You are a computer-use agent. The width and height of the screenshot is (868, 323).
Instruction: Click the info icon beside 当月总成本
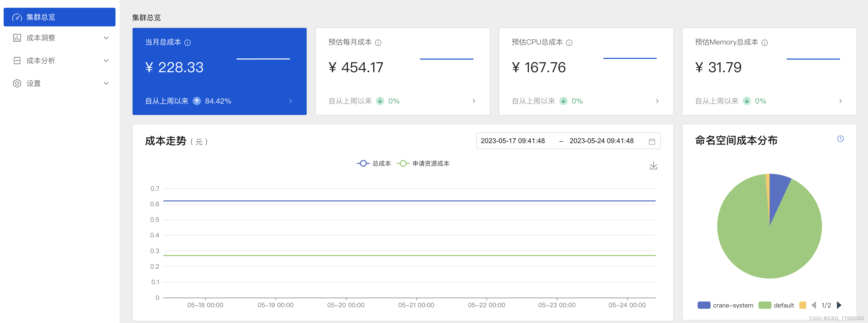[188, 43]
